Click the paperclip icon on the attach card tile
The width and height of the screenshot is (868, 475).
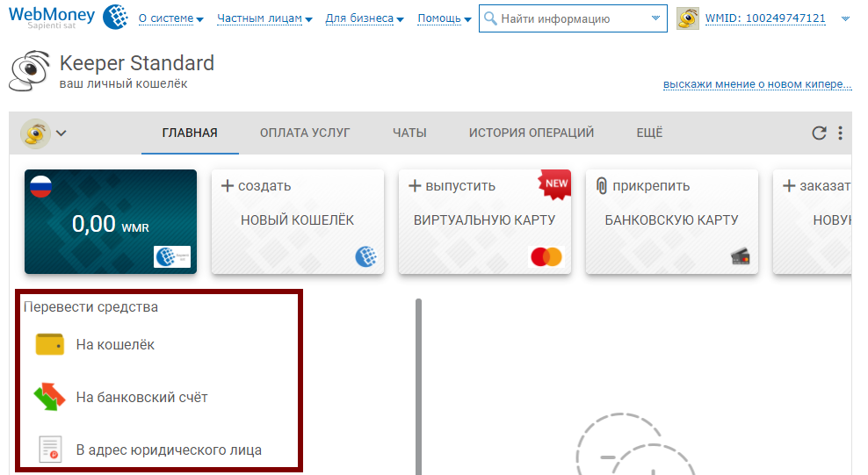coord(602,186)
